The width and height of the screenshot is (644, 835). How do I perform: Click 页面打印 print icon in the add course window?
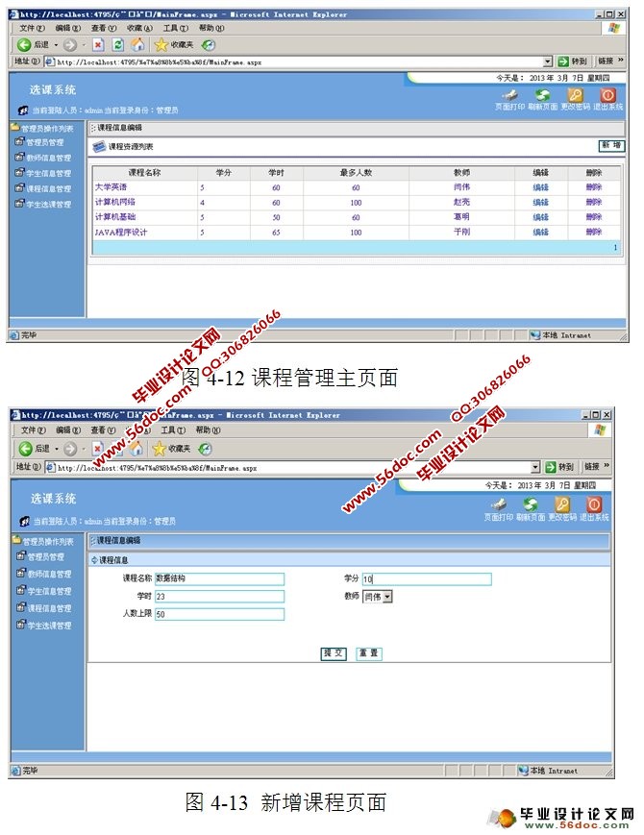click(499, 504)
